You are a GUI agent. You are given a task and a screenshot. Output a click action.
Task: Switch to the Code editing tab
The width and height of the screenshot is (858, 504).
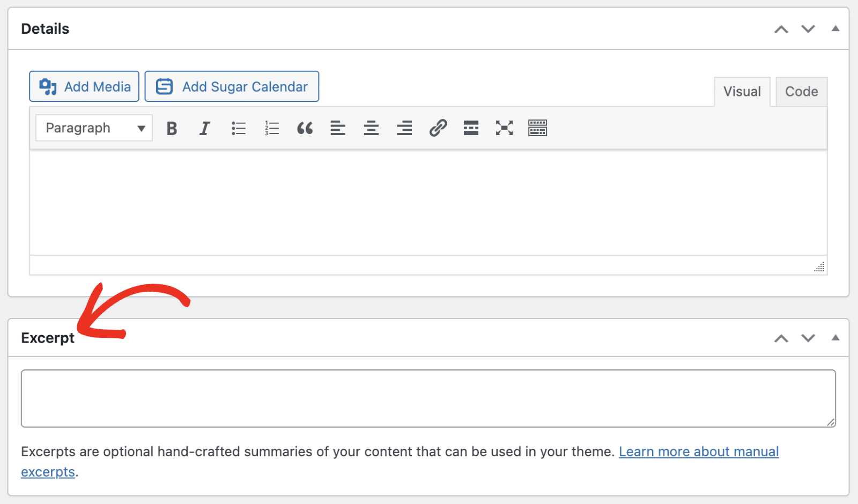[801, 91]
